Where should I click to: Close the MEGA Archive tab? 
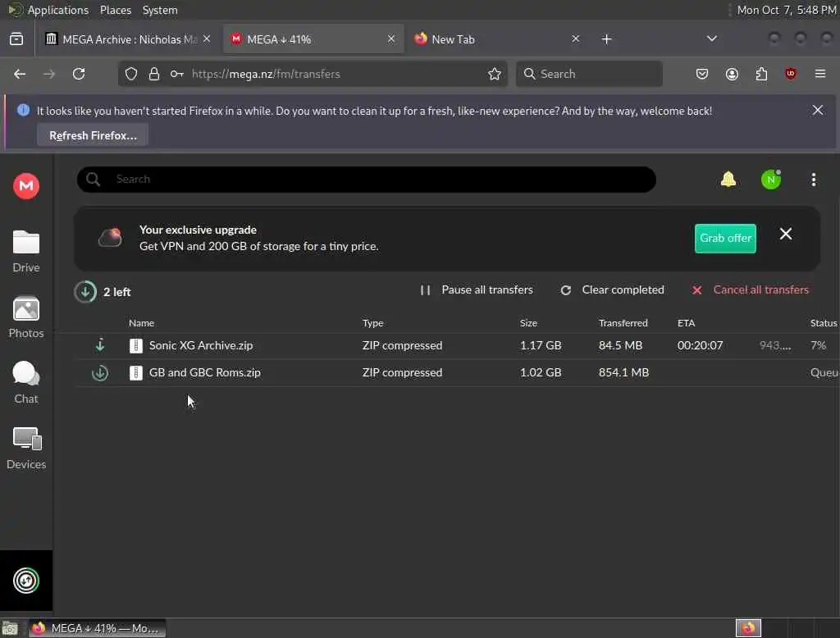tap(207, 39)
